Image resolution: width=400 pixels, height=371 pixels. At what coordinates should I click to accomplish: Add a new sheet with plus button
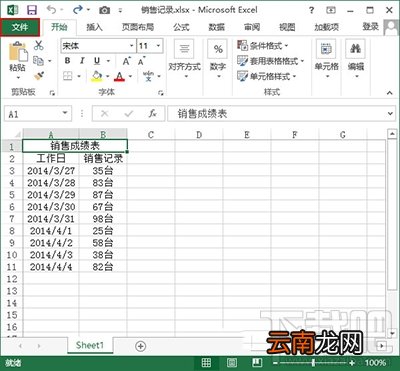click(x=141, y=346)
